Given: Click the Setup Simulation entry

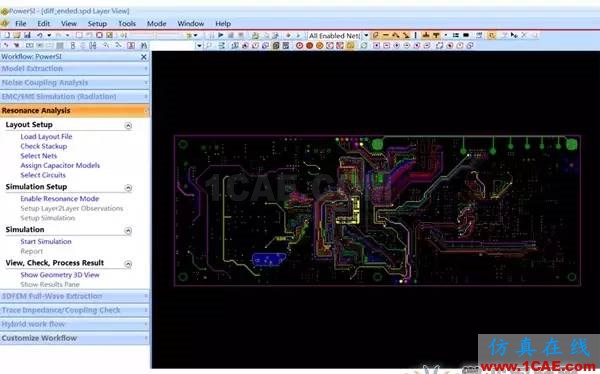Looking at the screenshot, I should click(x=48, y=218).
